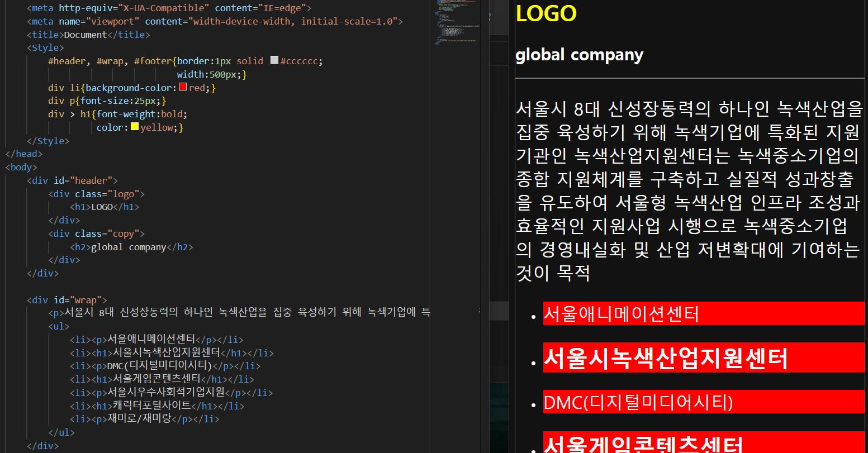Screen dimensions: 868x453
Task: Click the gray #cccccc color decorator square
Action: pos(274,60)
